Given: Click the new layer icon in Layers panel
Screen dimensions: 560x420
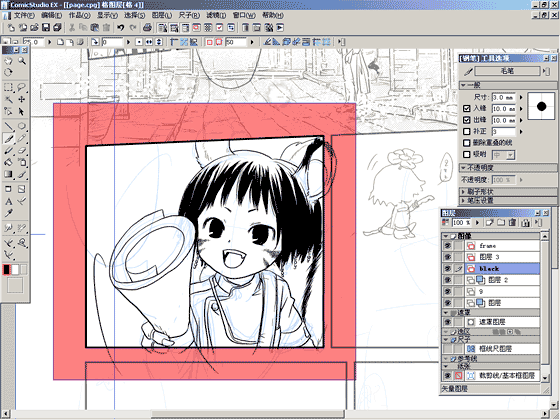Looking at the screenshot, I should [x=490, y=222].
